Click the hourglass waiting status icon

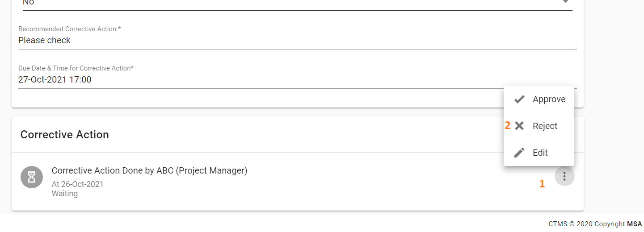(32, 177)
